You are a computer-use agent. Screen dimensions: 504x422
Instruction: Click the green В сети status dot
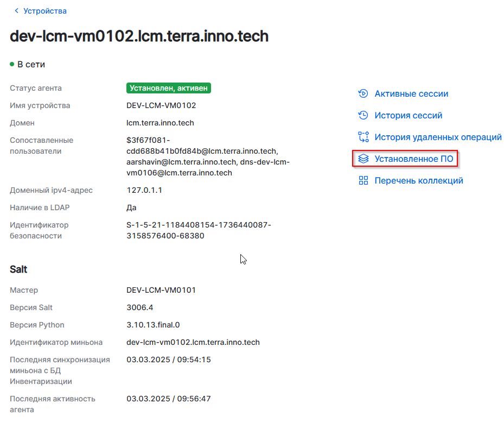tap(12, 65)
